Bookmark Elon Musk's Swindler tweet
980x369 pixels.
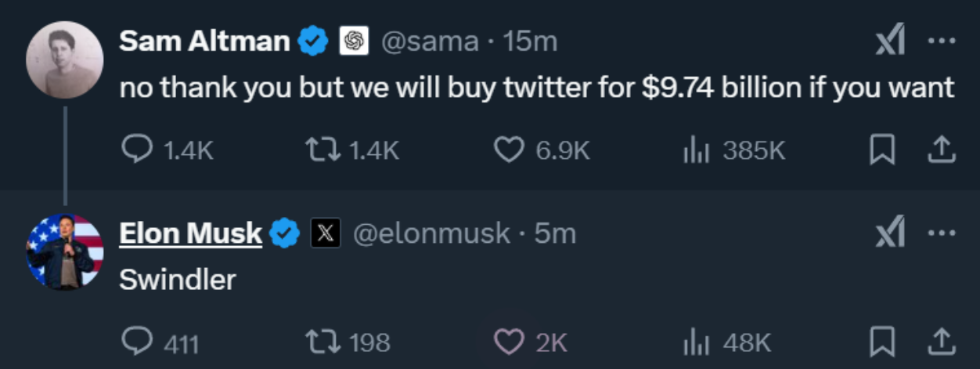click(882, 341)
